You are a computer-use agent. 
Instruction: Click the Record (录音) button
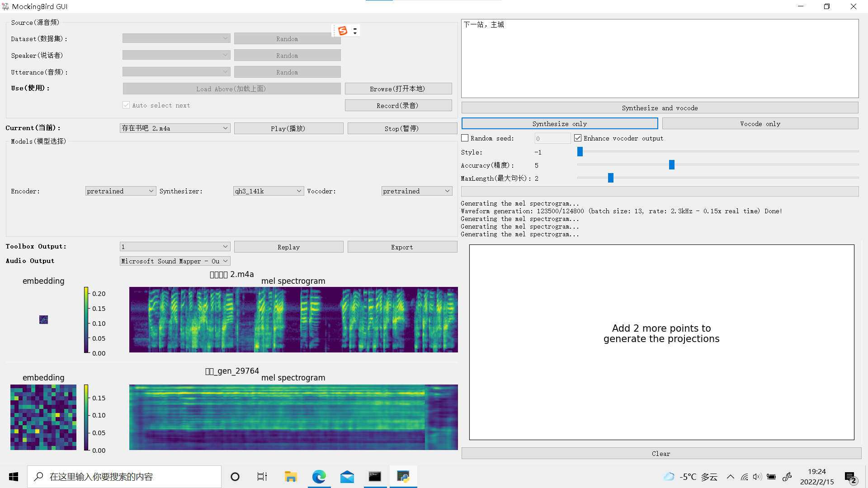pos(398,106)
